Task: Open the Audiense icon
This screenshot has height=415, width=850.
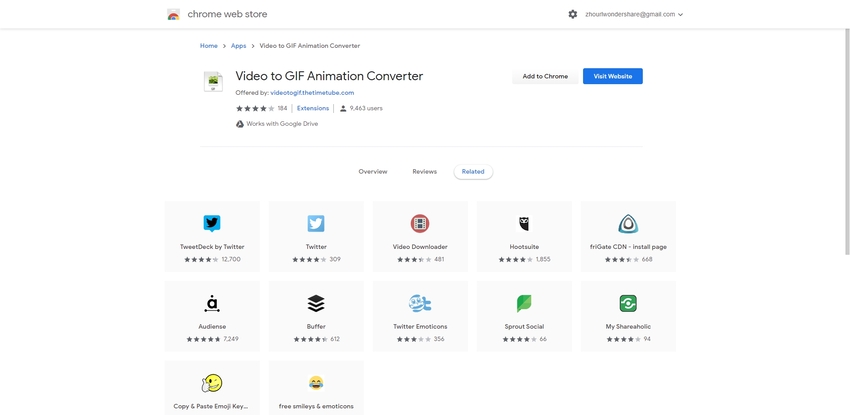Action: tap(212, 303)
